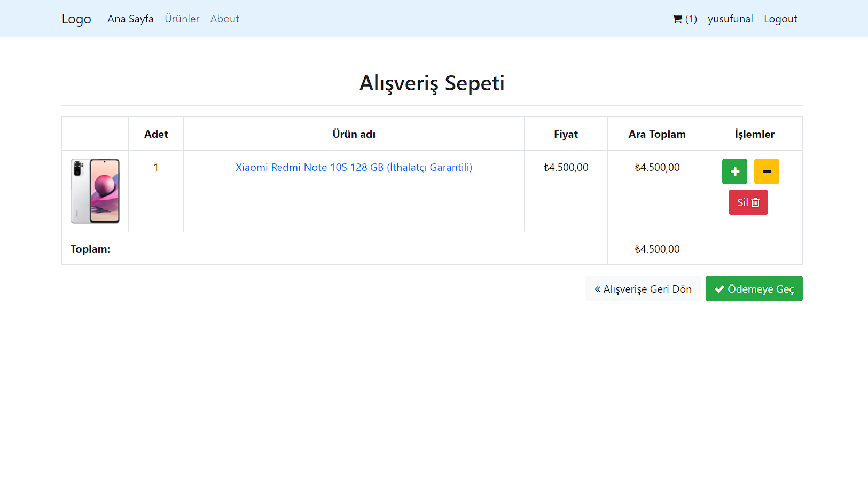Open the Ürünler menu item
868x478 pixels.
tap(182, 19)
